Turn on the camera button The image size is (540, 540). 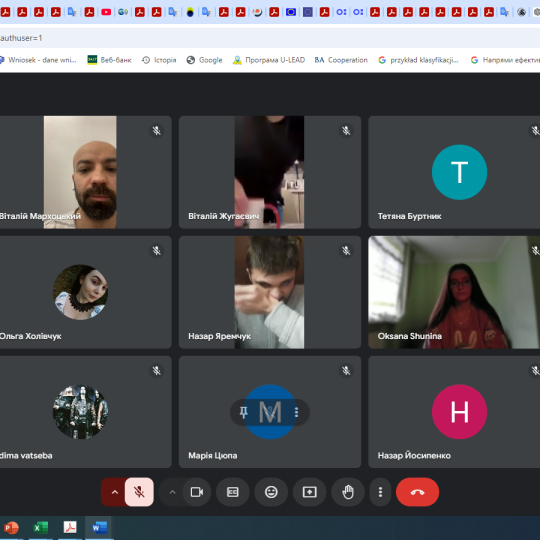[x=197, y=492]
